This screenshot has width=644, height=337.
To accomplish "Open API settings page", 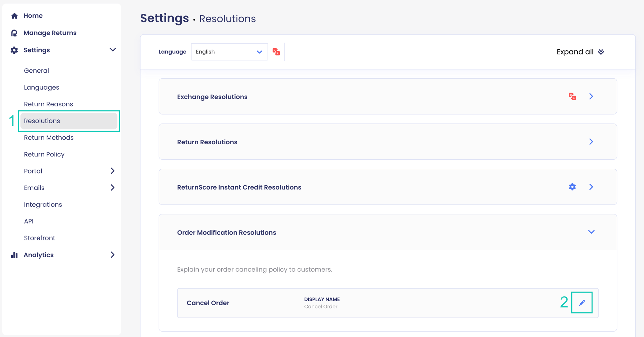I will [x=29, y=221].
